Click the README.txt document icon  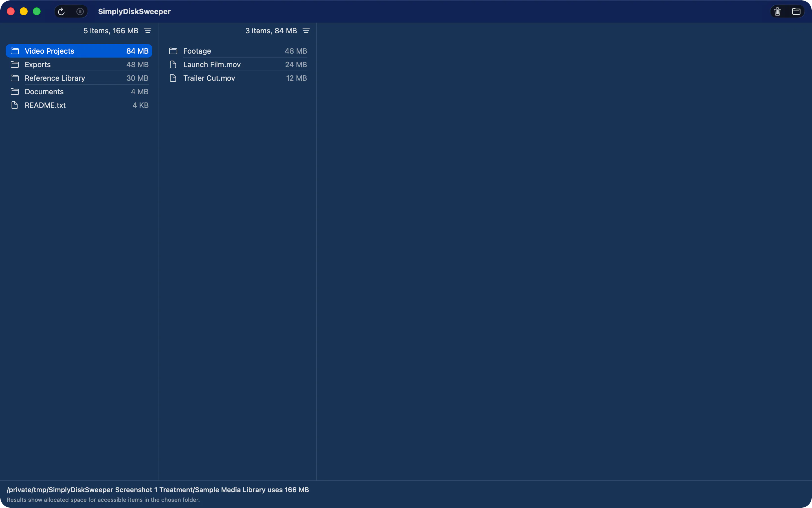click(15, 105)
